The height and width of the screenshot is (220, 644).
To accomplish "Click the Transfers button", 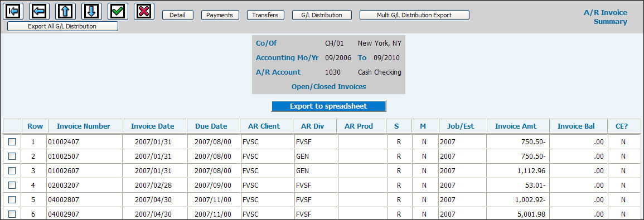I will 265,15.
